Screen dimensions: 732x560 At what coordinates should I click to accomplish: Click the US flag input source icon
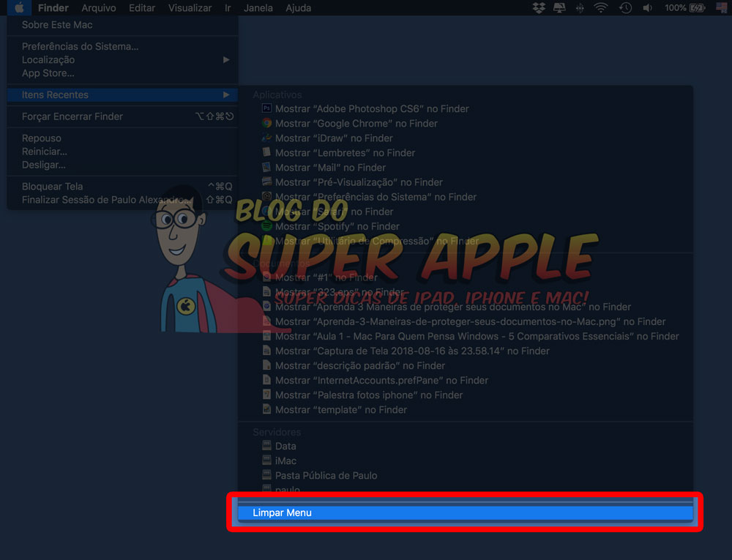(722, 8)
